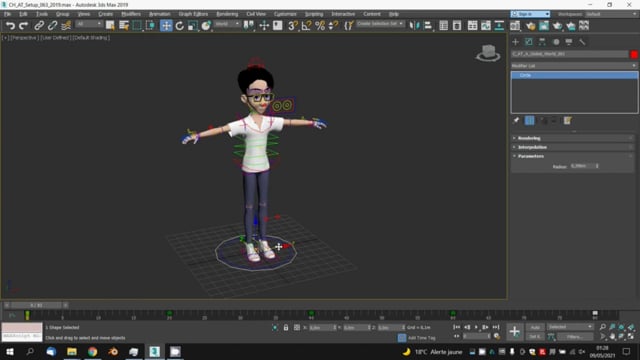Click Edit Named Selection Sets icon
Viewport: 640px width, 360px height.
pyautogui.click(x=349, y=26)
